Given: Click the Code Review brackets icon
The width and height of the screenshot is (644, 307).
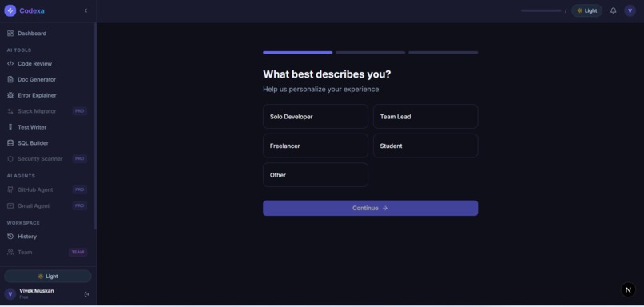Looking at the screenshot, I should pos(10,64).
